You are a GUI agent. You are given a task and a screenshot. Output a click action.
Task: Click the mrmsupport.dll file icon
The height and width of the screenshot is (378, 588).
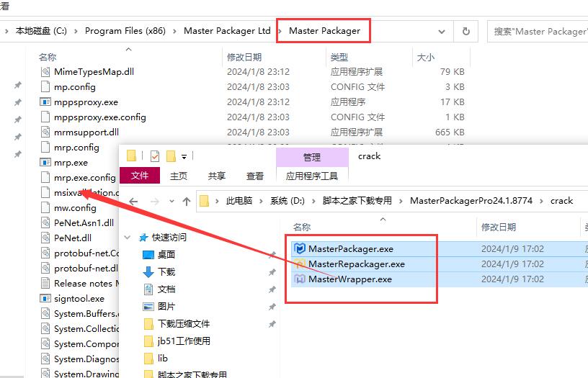pyautogui.click(x=45, y=132)
